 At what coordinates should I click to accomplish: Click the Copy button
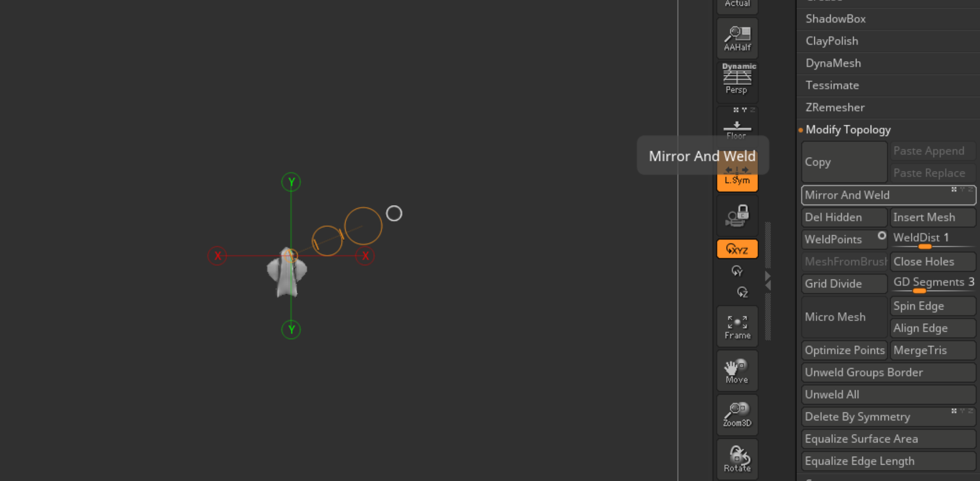[x=844, y=162]
